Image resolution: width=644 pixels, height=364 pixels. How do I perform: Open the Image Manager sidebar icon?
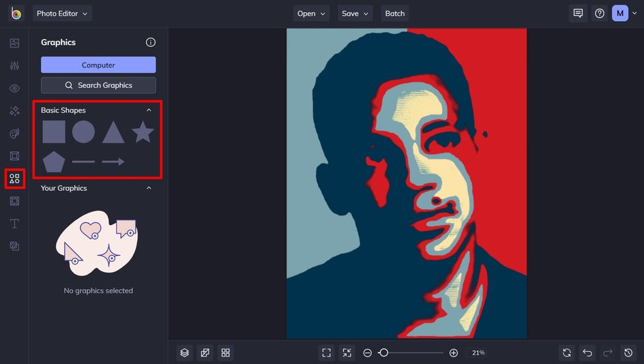tap(14, 43)
